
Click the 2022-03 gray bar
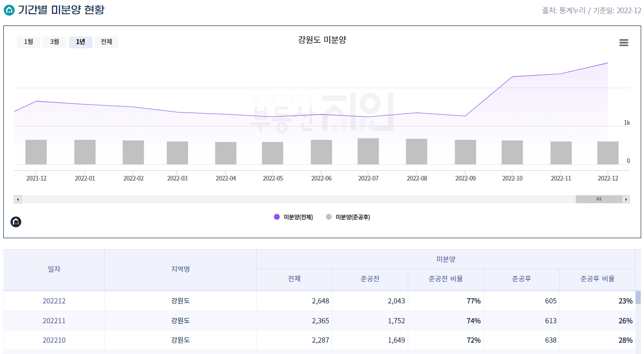pyautogui.click(x=177, y=153)
